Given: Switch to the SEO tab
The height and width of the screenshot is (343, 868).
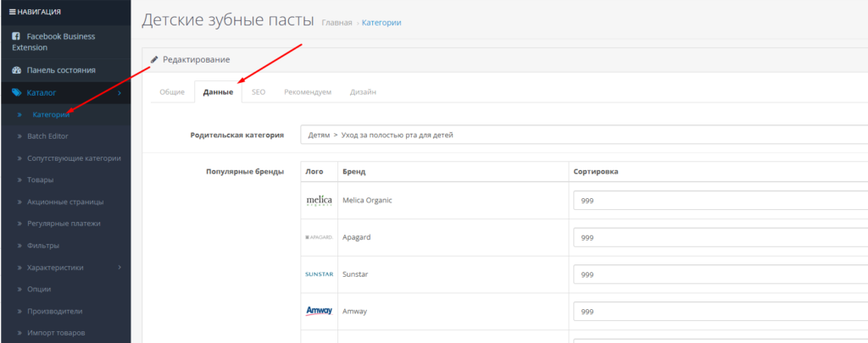Looking at the screenshot, I should click(x=259, y=91).
